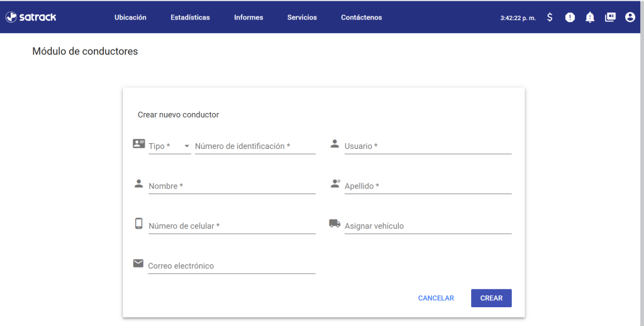Focus the Asignar vehículo field
This screenshot has height=326, width=644.
point(428,226)
